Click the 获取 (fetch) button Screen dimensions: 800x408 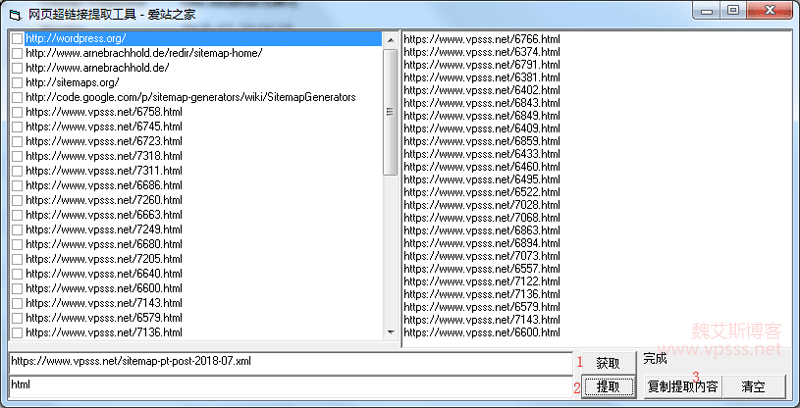coord(608,363)
